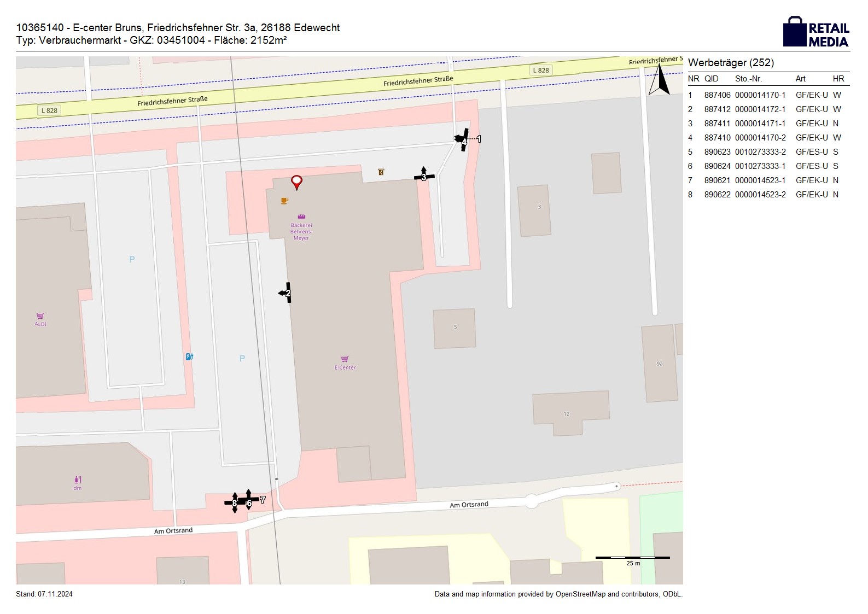Click the L 828 road shield on left

click(49, 110)
